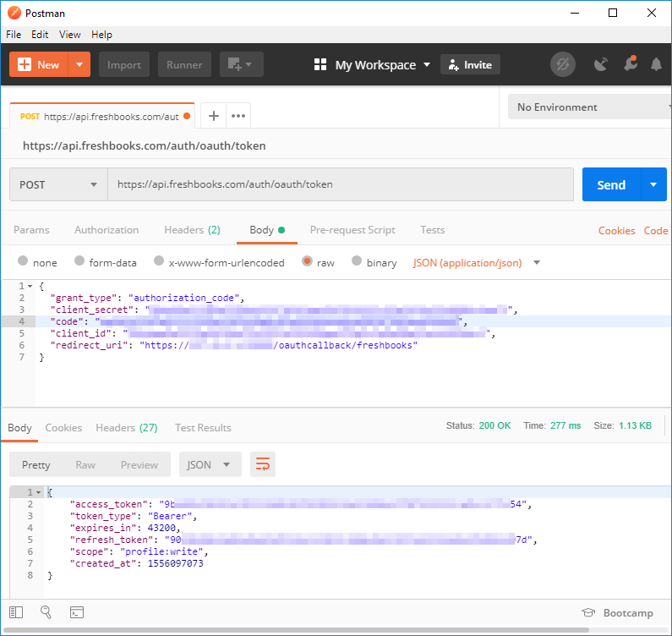Open the Code link
672x636 pixels.
pos(656,231)
